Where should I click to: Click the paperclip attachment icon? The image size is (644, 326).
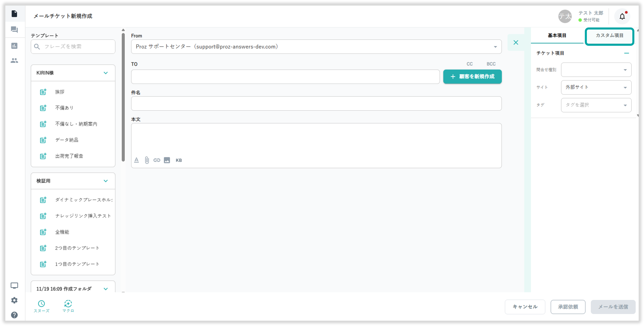click(x=147, y=160)
